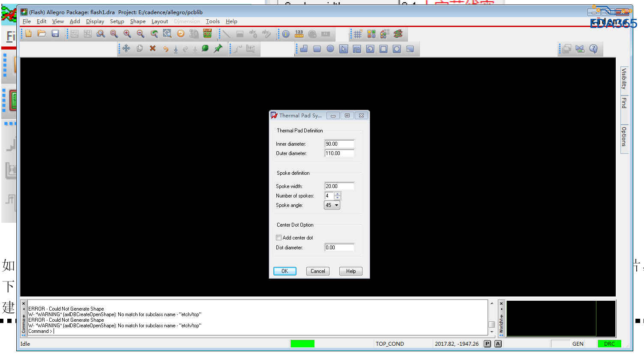Screen dimensions: 644x356
Task: Click the Spoke width input field
Action: 339,186
